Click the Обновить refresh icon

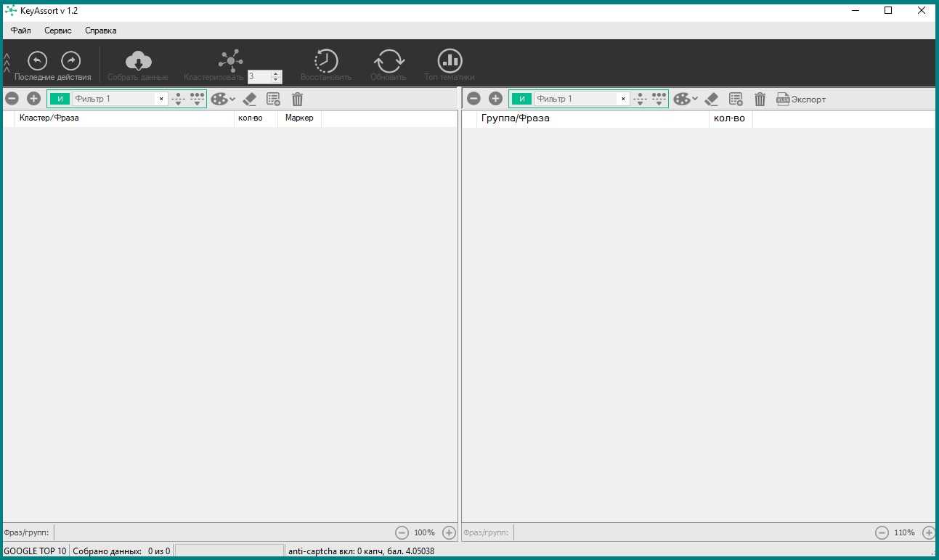pyautogui.click(x=389, y=61)
